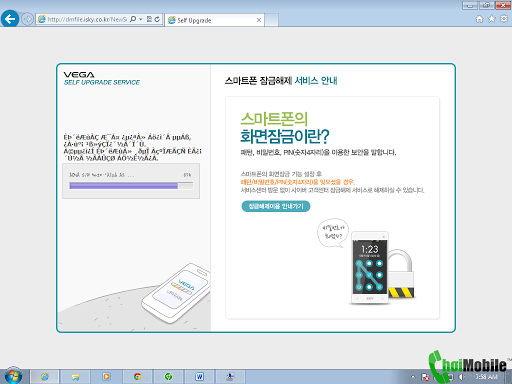The image size is (512, 384).
Task: Restore down the browser window
Action: click(486, 5)
